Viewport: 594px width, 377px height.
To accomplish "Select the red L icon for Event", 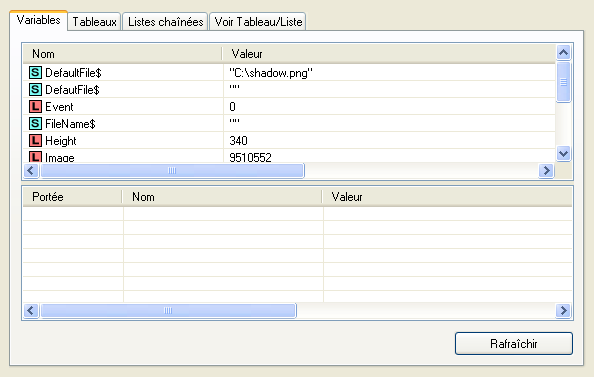I will 35,106.
